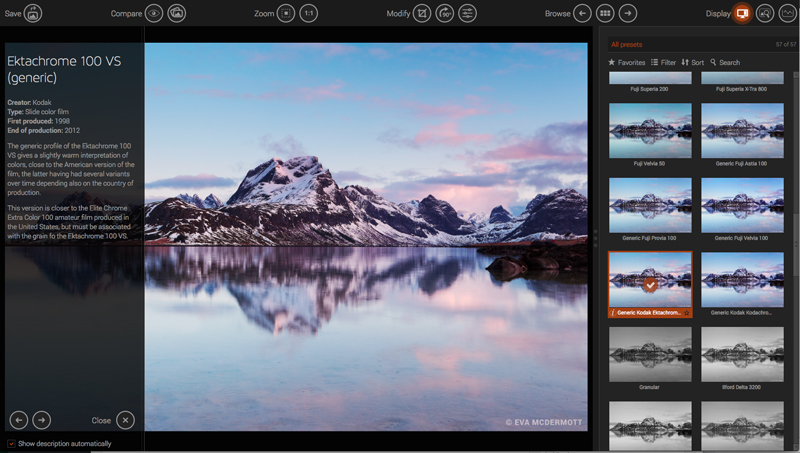Screen dimensions: 800x453
Task: Select the Crop tool under Modify
Action: pyautogui.click(x=422, y=13)
